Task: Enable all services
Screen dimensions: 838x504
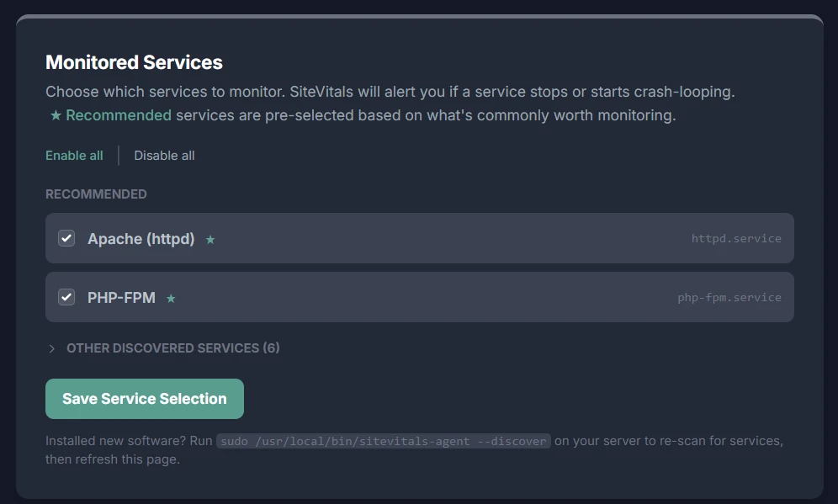Action: [x=74, y=155]
